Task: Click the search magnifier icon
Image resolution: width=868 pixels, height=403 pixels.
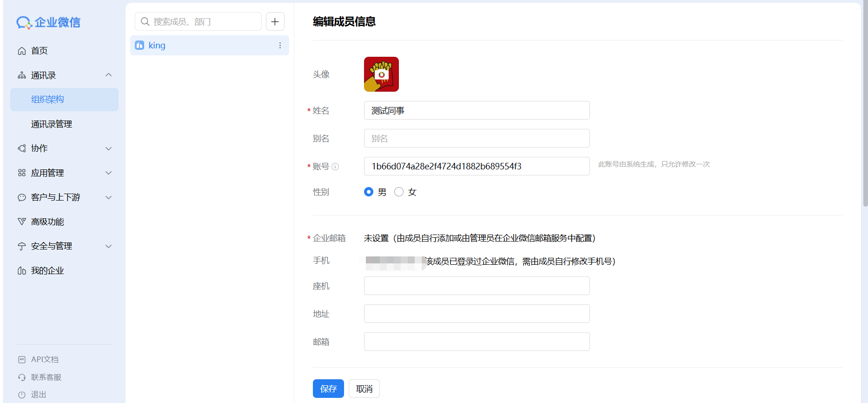Action: [x=145, y=21]
